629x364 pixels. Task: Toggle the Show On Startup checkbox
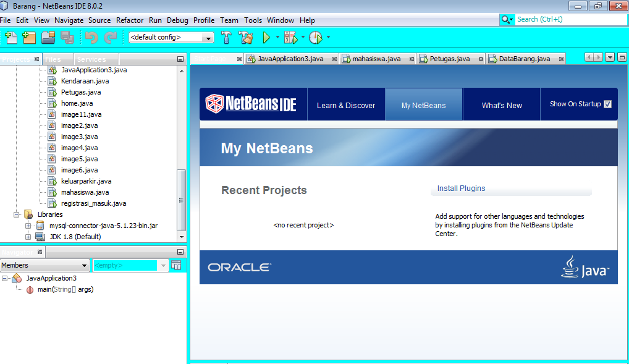click(607, 104)
